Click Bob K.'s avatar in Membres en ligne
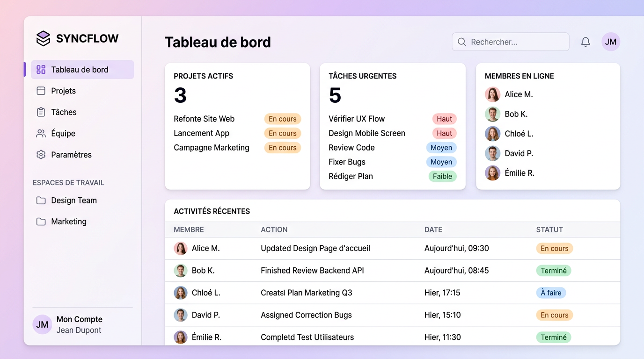 pos(492,114)
